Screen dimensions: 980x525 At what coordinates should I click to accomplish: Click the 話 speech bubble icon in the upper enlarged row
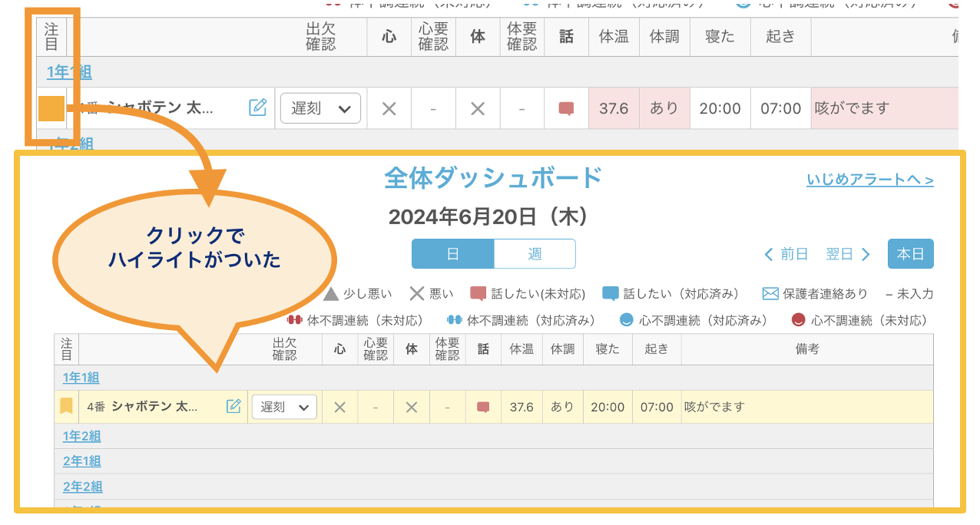pos(566,109)
